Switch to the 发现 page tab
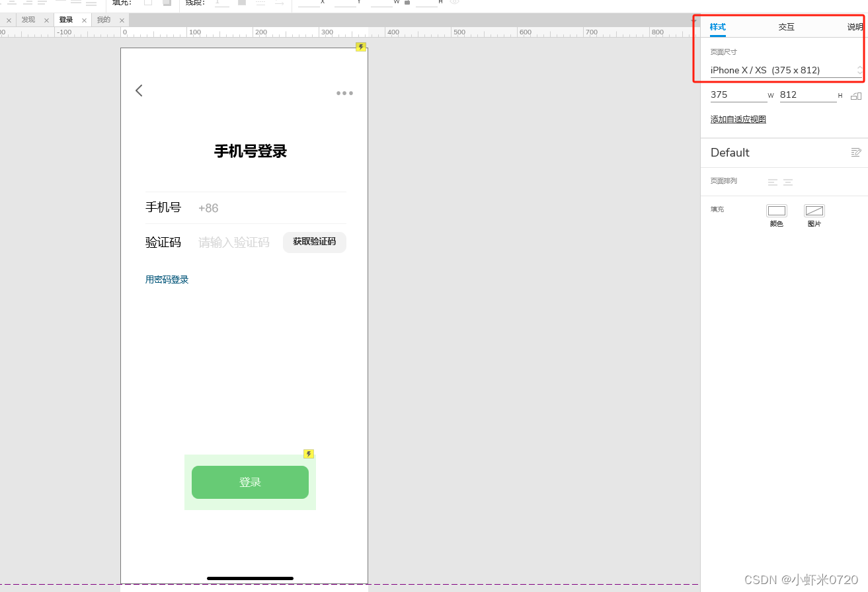Screen dimensions: 868x592 click(28, 20)
